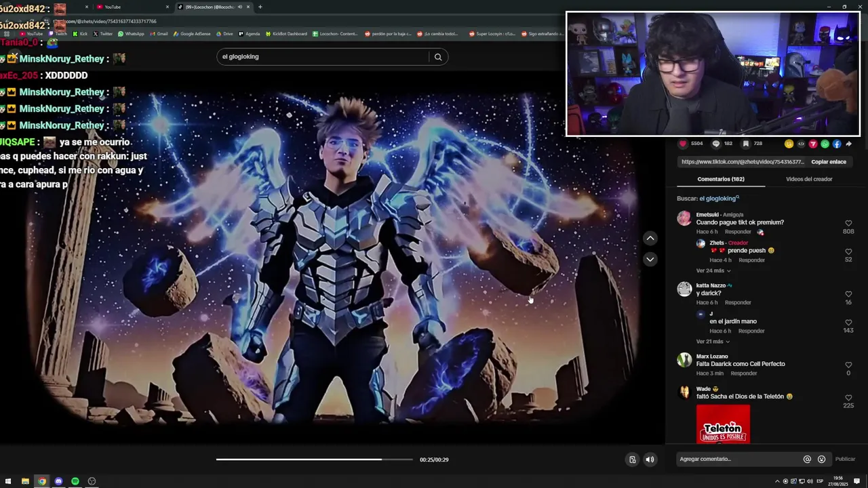Focus the 'Agregar comentario...' input
868x488 pixels.
(x=739, y=459)
